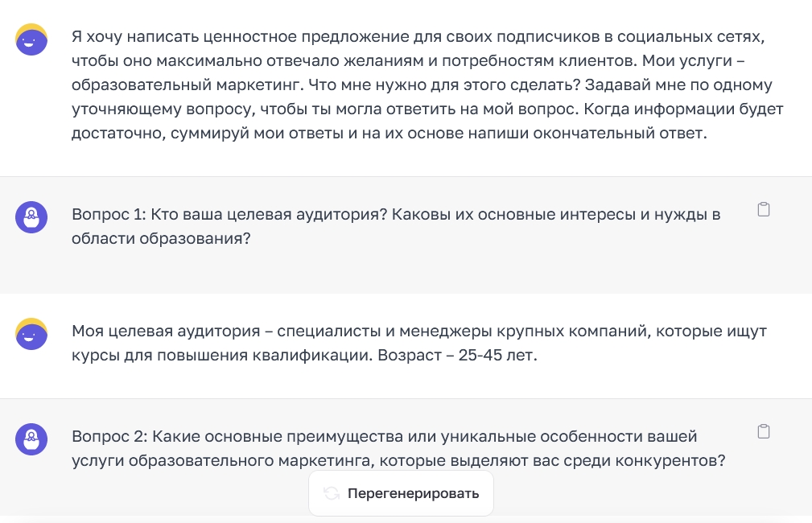Copy the 'Вопрос 2' response to clipboard
Screen dimensions: 812x523
pyautogui.click(x=764, y=431)
